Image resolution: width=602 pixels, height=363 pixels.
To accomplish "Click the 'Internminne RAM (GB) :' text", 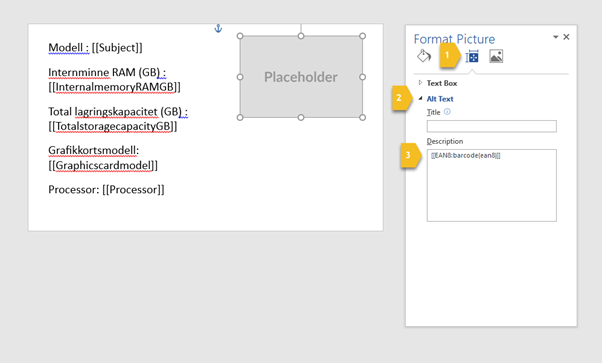I will coord(107,72).
